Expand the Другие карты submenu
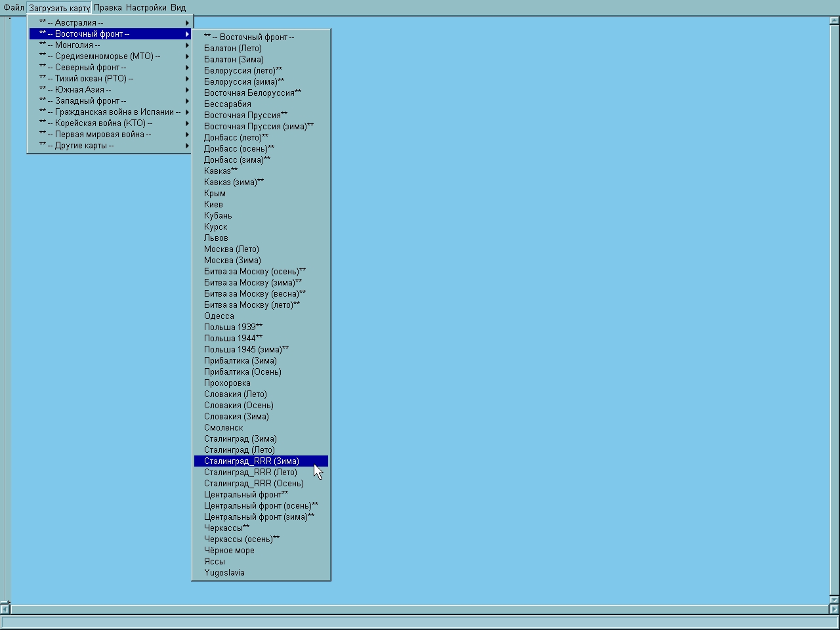This screenshot has height=630, width=840. [x=110, y=146]
